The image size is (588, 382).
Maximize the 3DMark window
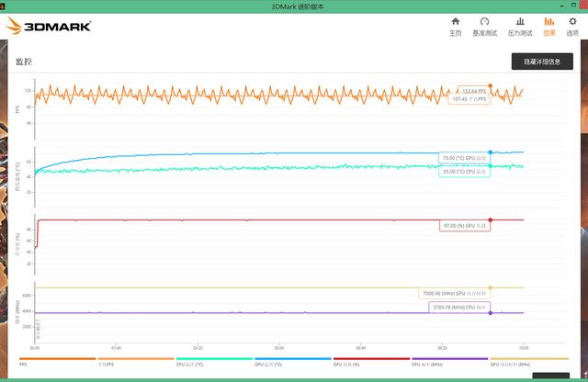[573, 6]
